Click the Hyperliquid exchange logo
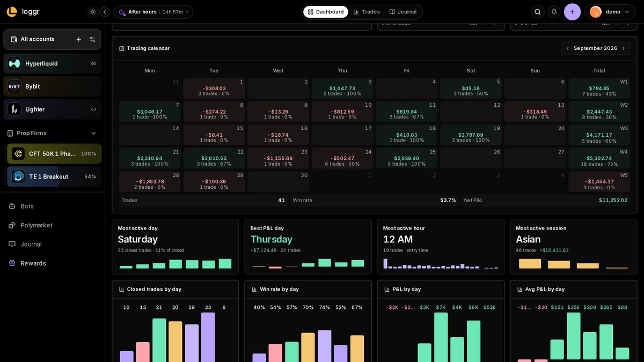This screenshot has height=362, width=644. 14,63
